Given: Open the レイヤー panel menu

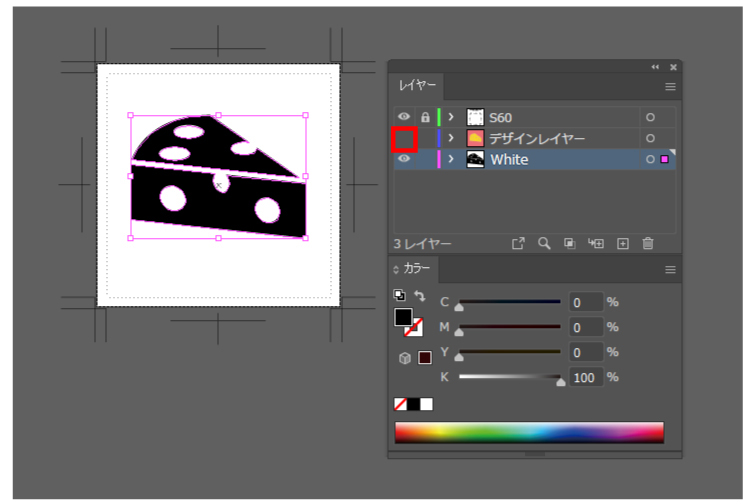Looking at the screenshot, I should 670,87.
